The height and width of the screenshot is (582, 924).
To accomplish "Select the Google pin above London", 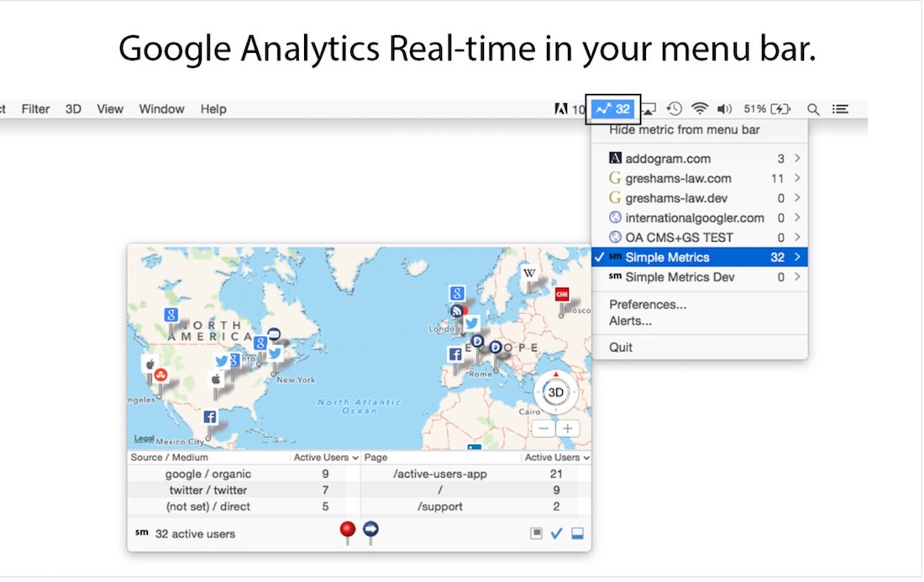I will 457,293.
